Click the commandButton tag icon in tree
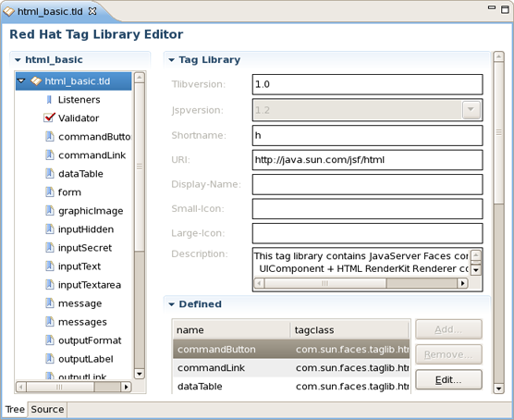Screen dimensions: 514x420 tap(50, 136)
